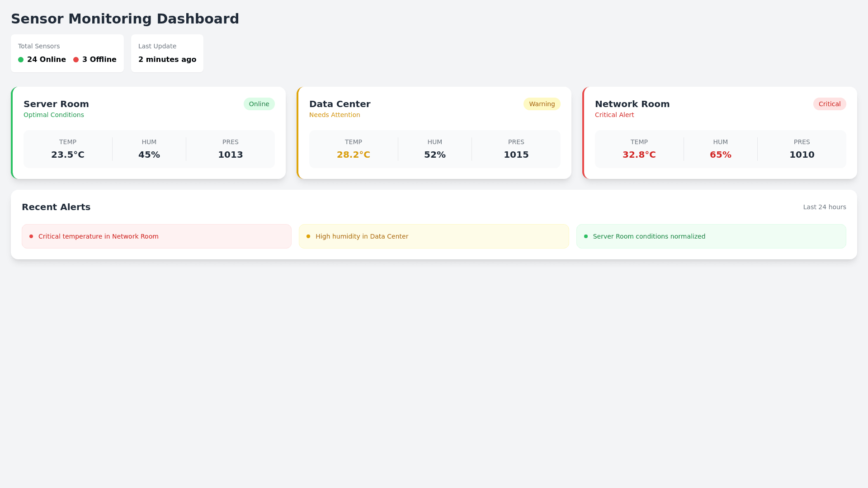Click red dot in critical temperature alert

tap(31, 236)
